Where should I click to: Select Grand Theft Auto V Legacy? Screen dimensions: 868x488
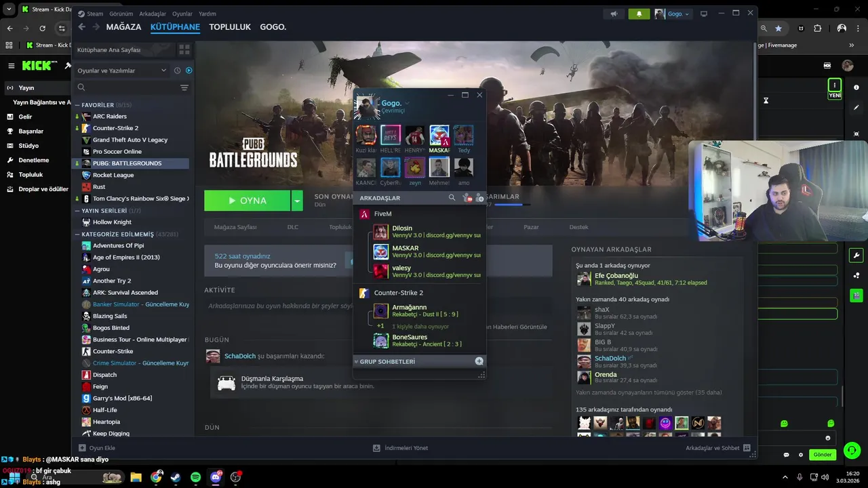[130, 140]
